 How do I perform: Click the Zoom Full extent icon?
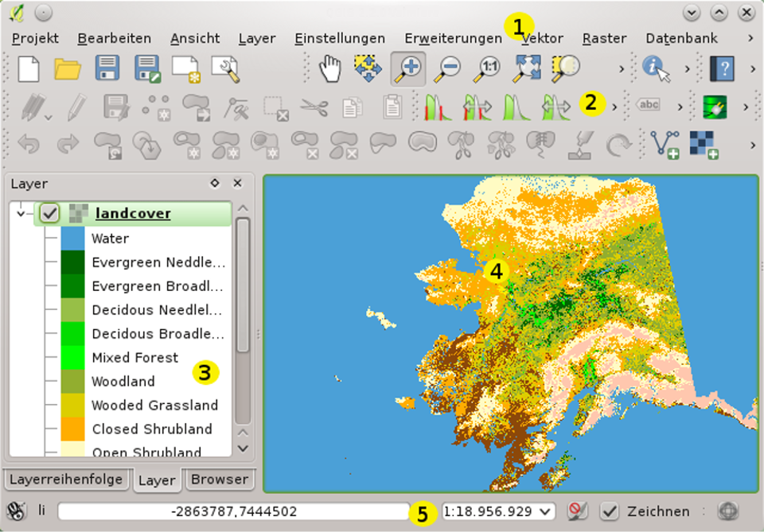click(x=527, y=68)
